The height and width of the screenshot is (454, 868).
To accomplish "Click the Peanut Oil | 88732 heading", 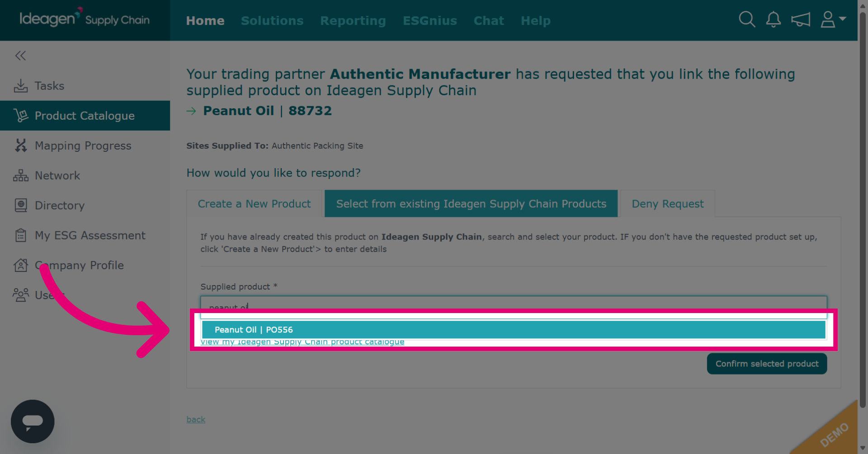I will tap(267, 111).
